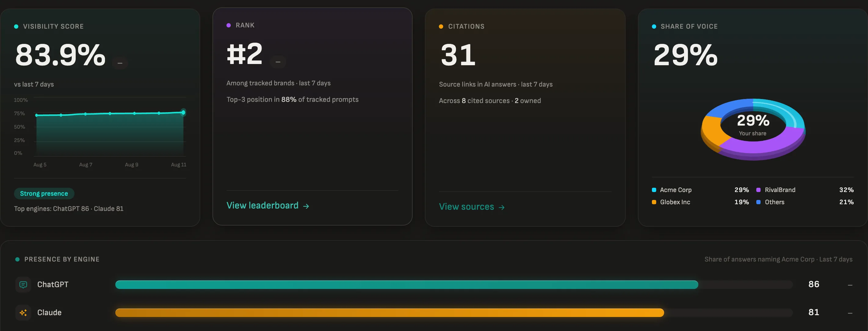Viewport: 868px width, 331px height.
Task: Click the share of voice donut chart
Action: coord(753,130)
